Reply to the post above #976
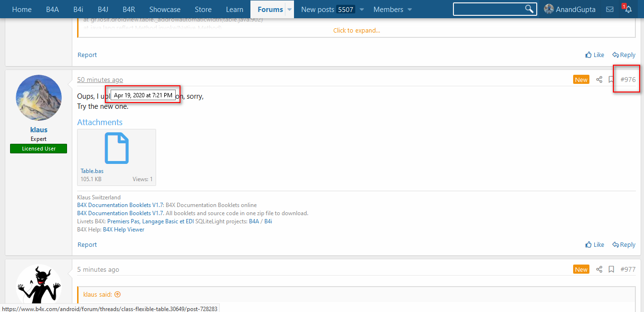This screenshot has width=644, height=312. tap(624, 55)
